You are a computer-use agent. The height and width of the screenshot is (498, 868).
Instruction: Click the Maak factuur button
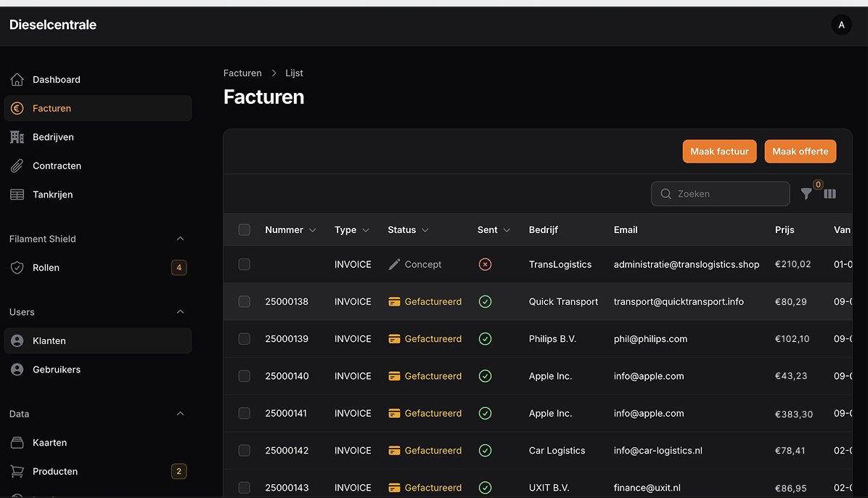(x=719, y=151)
